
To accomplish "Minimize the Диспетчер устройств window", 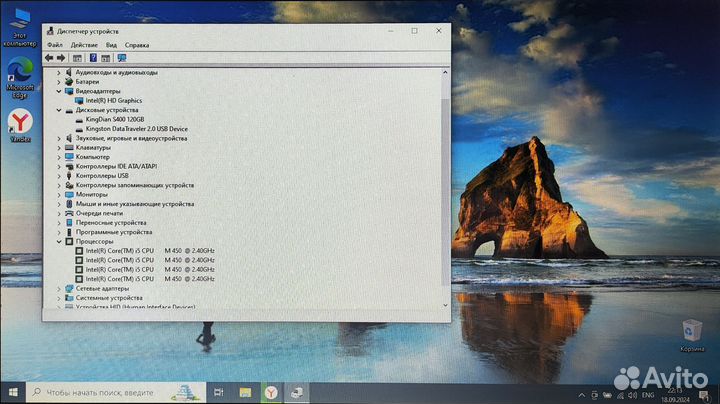I will coord(390,31).
